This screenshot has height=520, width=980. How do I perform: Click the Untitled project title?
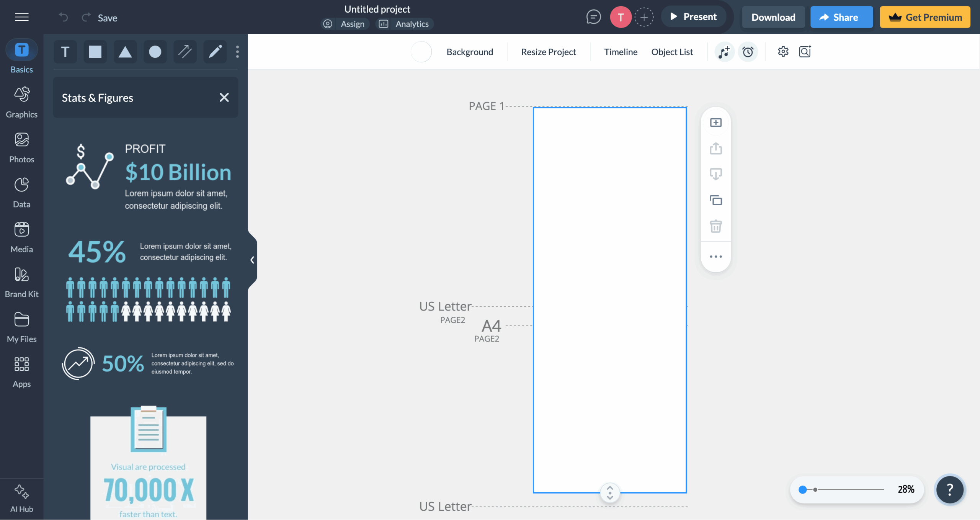pos(377,9)
